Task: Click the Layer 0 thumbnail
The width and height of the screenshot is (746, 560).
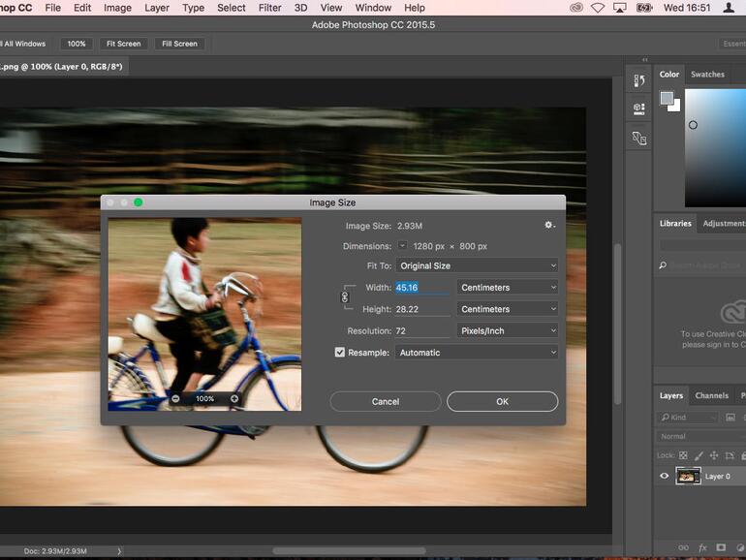Action: click(x=688, y=476)
